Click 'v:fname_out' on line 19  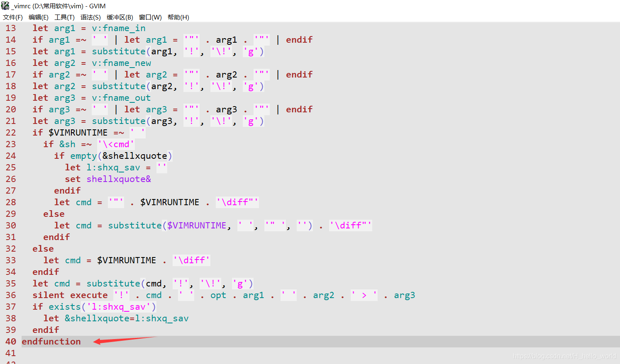[121, 98]
